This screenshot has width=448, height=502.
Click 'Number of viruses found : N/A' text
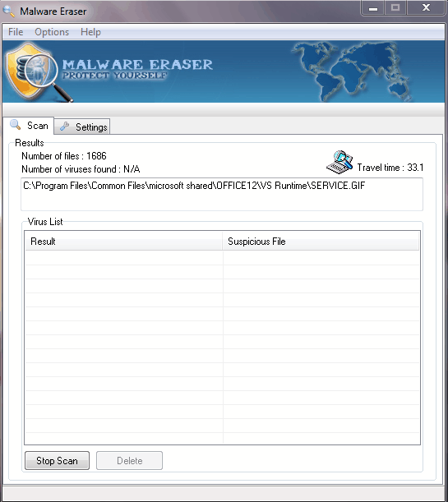tap(81, 169)
